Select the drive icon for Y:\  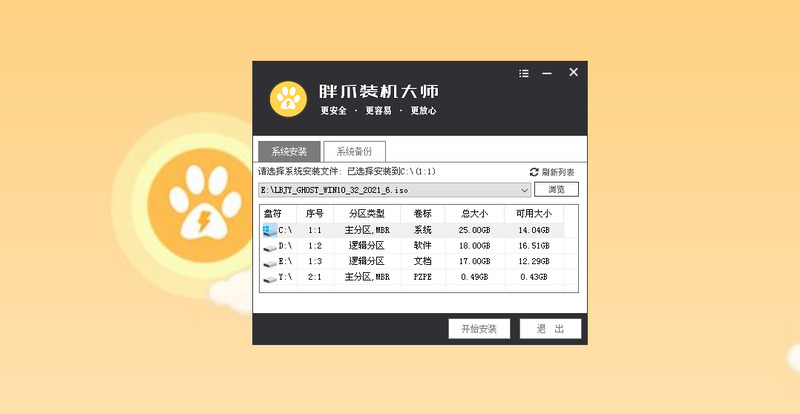269,278
